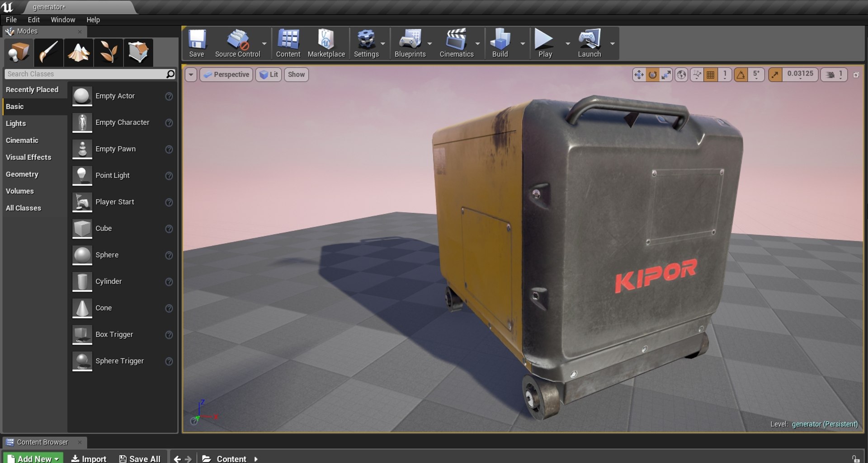Open the Window menu
Viewport: 868px width, 463px height.
(63, 20)
